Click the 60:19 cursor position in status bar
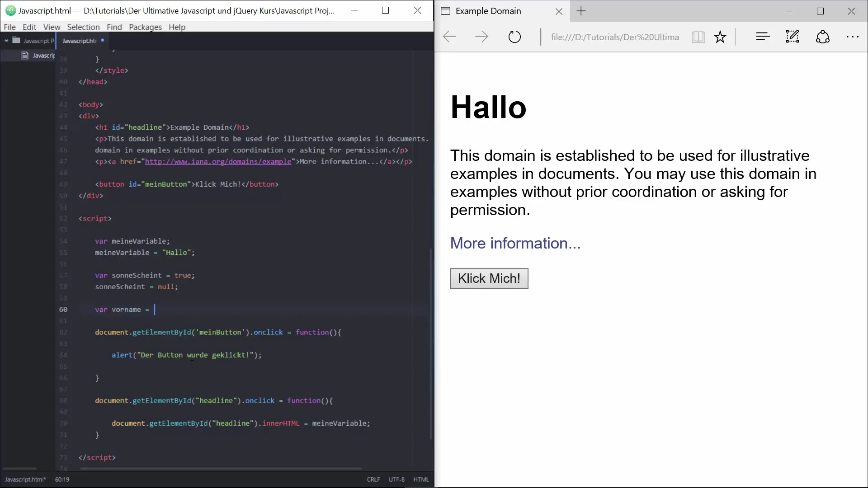Screen dimensions: 868x488 (62, 479)
